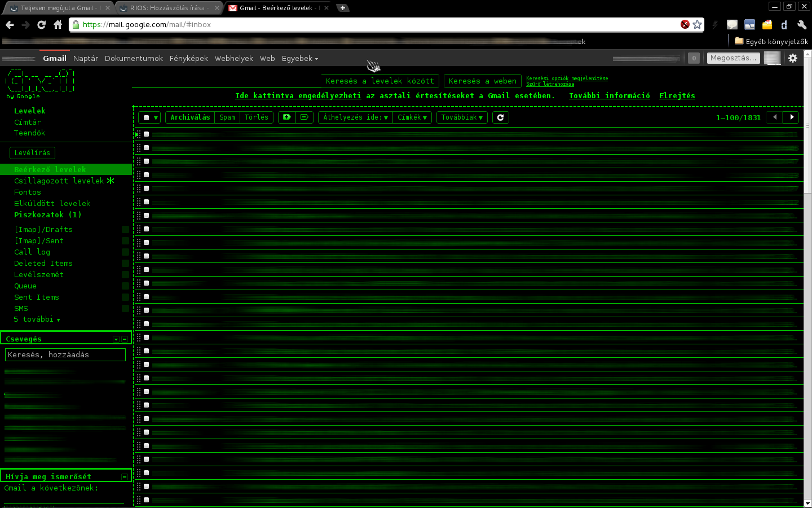Go to the previous page of messages

click(775, 117)
